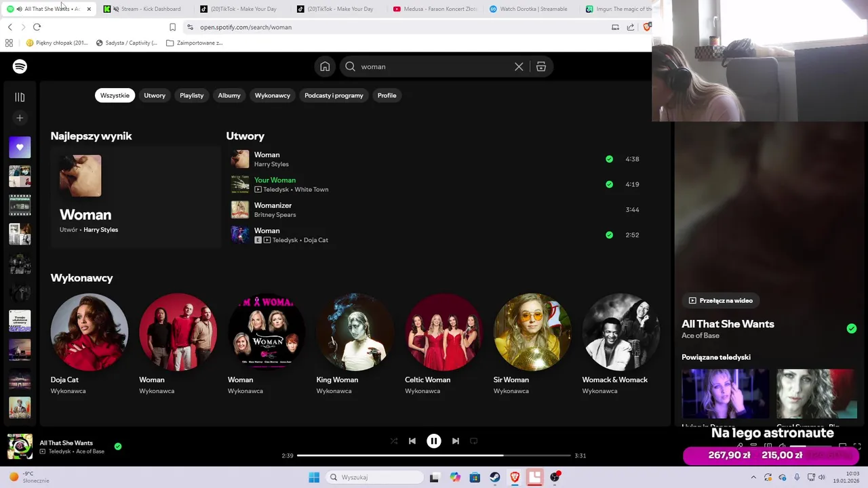Screen dimensions: 868x488
Task: Select the Playlisty filter chip
Action: click(x=192, y=96)
